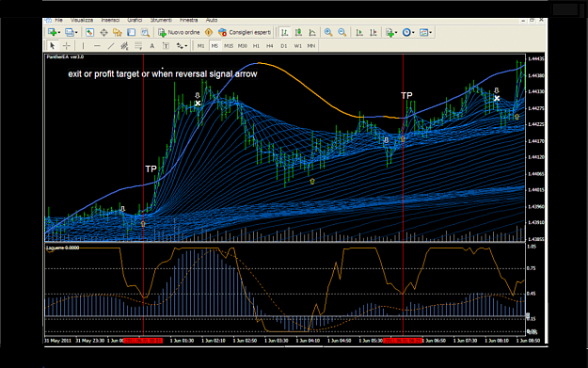Expand the Templates dropdown arrow
The image size is (588, 368).
pos(431,33)
